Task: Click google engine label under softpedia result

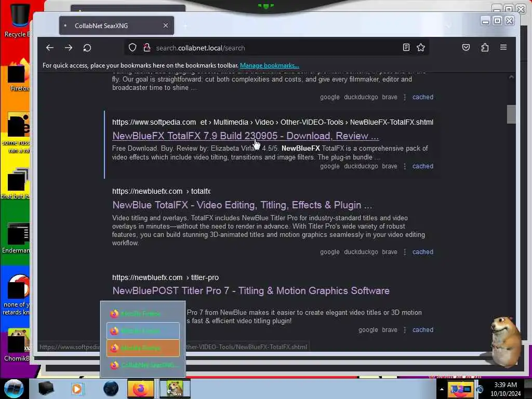Action: (x=329, y=166)
